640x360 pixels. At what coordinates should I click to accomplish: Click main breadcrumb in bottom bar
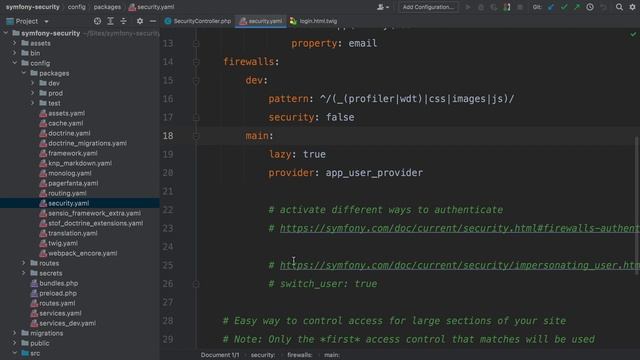point(332,355)
